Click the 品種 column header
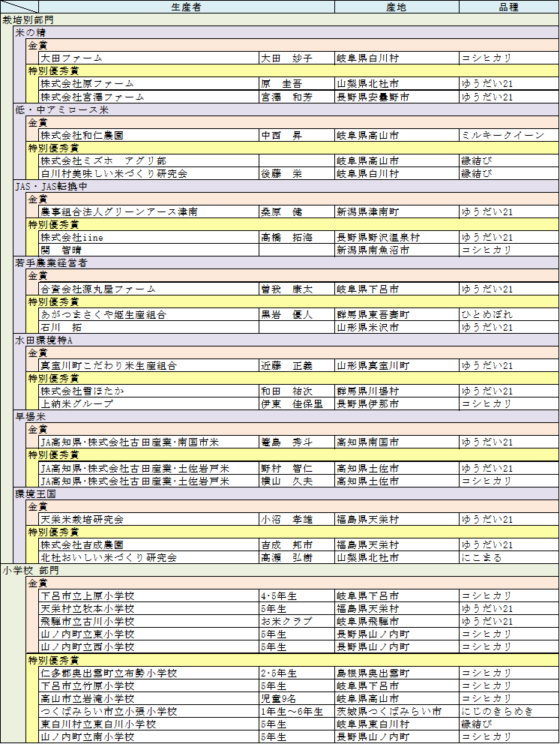The height and width of the screenshot is (744, 560). (x=508, y=7)
